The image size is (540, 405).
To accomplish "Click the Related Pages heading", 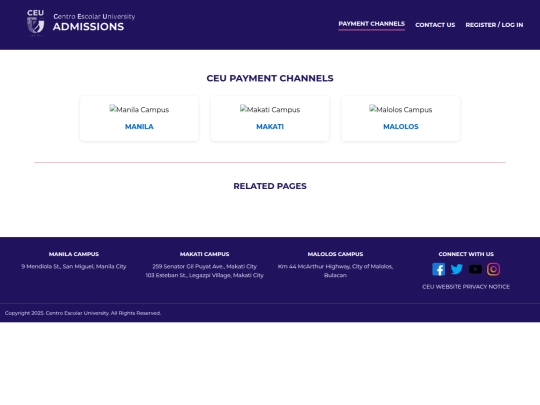I will tap(270, 186).
